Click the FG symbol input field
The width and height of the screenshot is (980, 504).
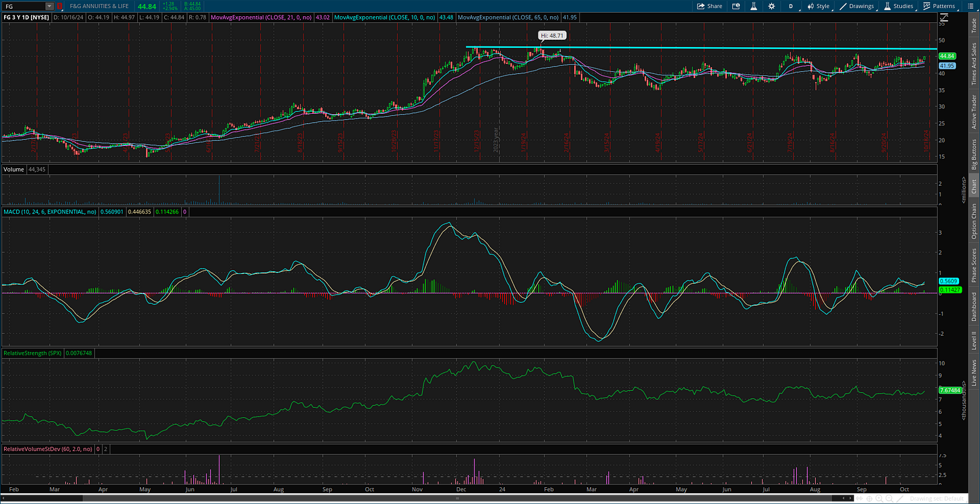(x=23, y=6)
